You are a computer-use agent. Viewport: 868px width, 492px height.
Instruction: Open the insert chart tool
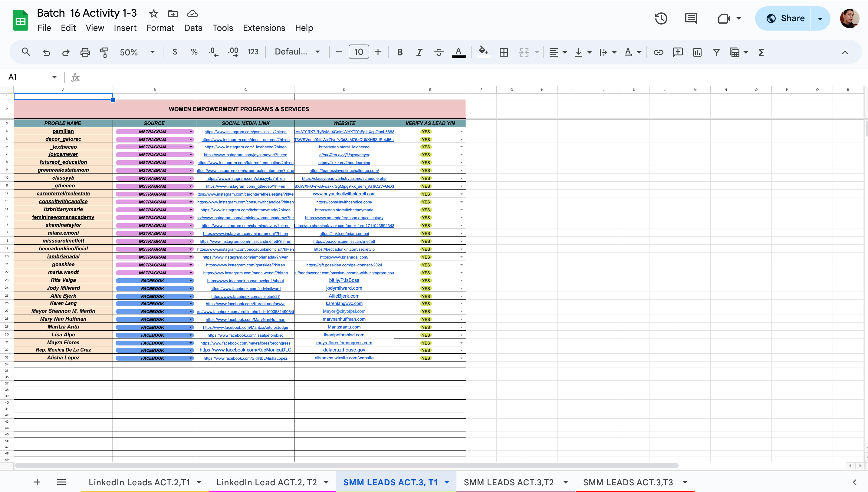697,52
